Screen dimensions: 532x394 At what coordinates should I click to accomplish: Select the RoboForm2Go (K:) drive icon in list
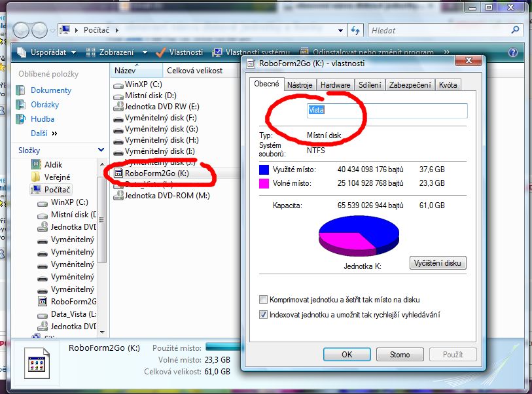coord(118,173)
